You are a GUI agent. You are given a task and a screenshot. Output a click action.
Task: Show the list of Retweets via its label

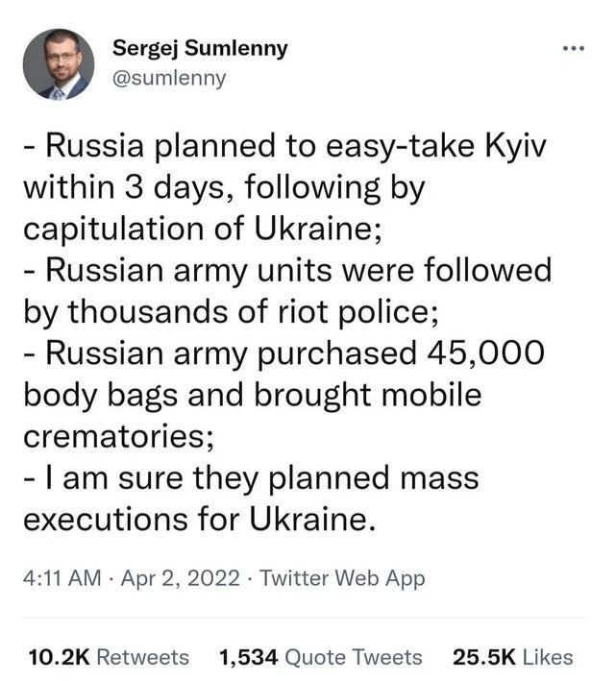[143, 657]
